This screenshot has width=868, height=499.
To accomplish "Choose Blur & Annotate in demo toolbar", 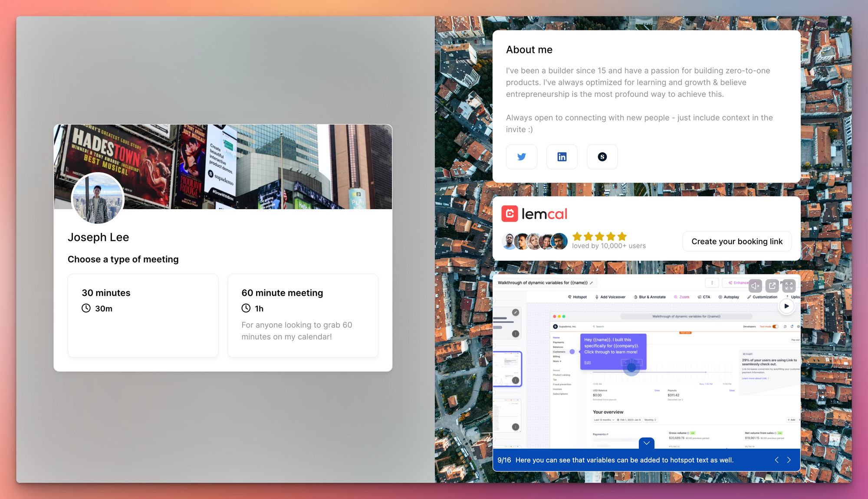I will 650,297.
